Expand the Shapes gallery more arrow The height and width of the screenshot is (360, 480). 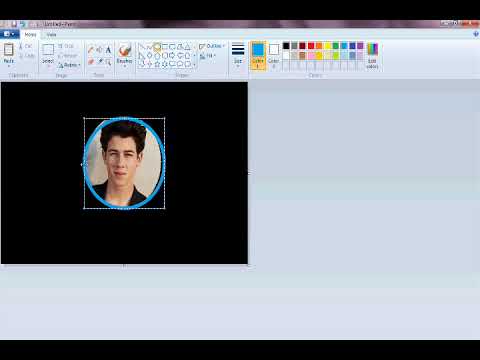(194, 64)
